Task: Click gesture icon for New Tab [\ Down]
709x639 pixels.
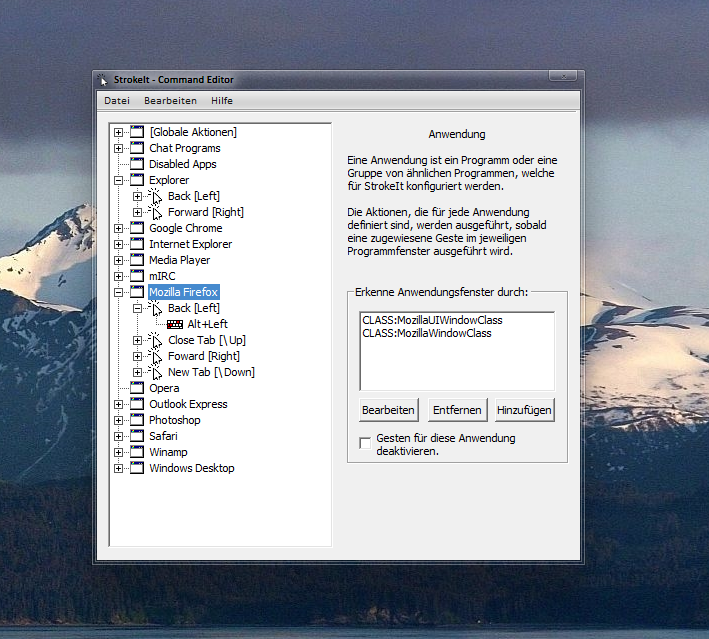Action: point(156,372)
